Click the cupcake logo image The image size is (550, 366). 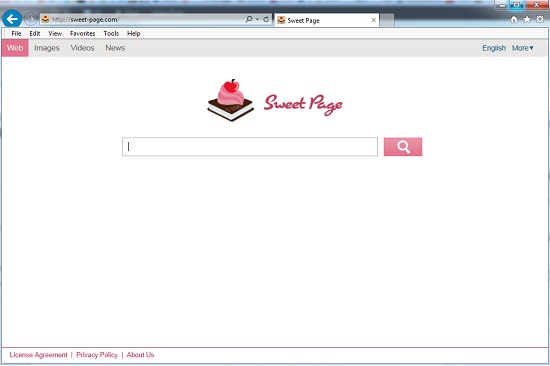[231, 100]
